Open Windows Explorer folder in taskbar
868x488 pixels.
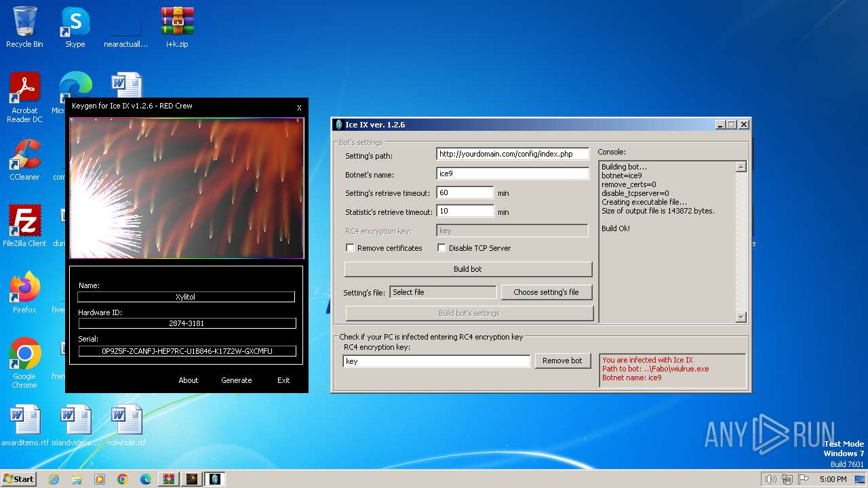click(77, 479)
